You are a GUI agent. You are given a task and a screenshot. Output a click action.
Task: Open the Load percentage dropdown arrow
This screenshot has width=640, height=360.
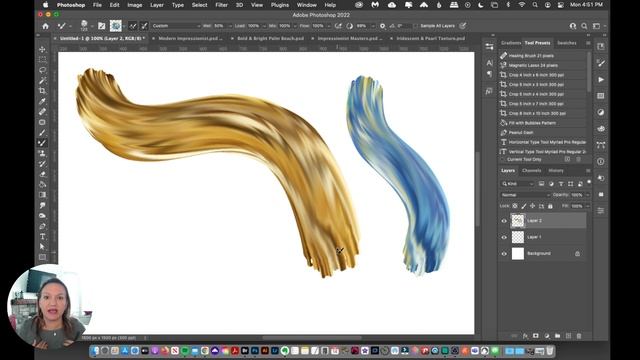(264, 26)
